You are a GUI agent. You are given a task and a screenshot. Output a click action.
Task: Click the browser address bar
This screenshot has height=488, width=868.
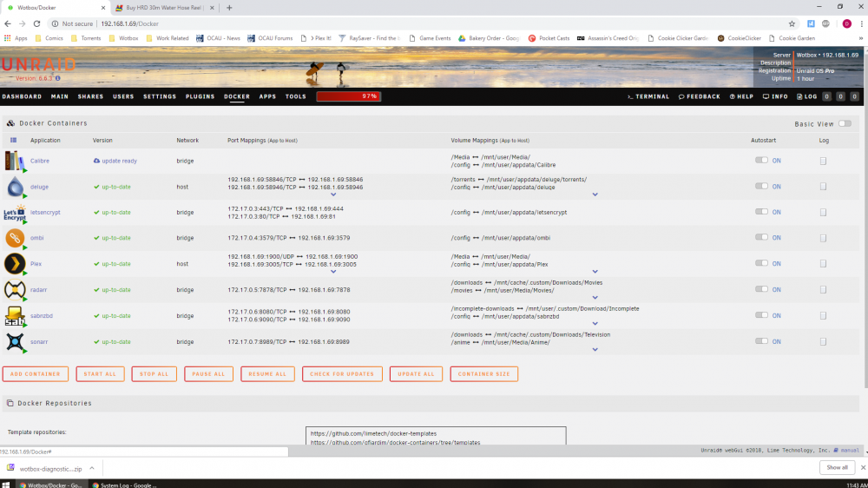(415, 23)
